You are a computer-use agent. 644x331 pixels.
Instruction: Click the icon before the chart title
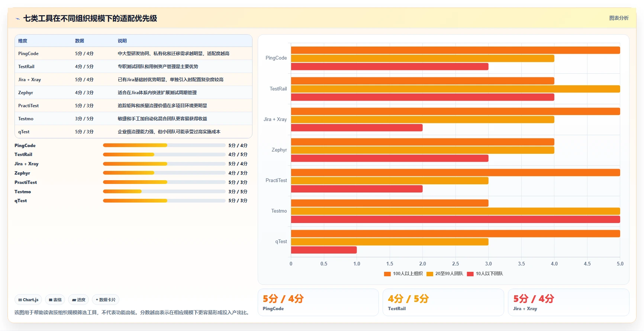click(x=17, y=19)
